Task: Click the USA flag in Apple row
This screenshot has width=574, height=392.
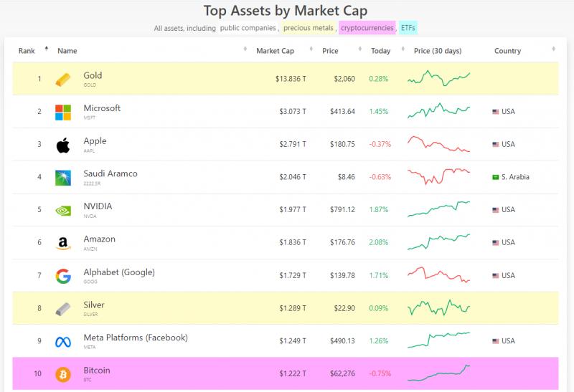Action: coord(495,145)
